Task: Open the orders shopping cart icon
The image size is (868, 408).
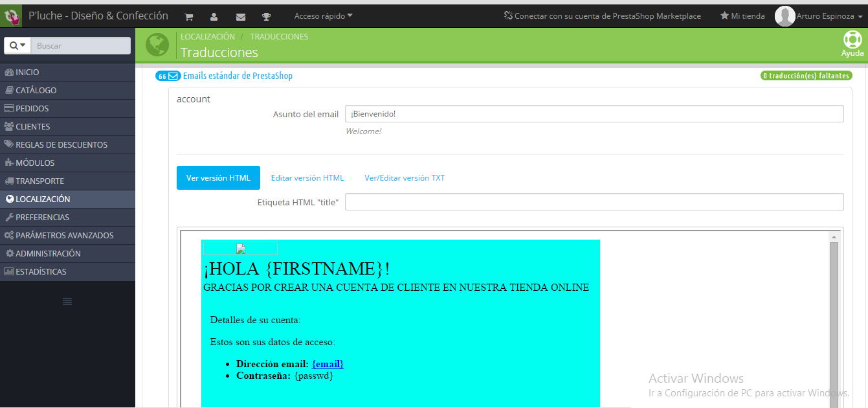Action: [x=188, y=16]
